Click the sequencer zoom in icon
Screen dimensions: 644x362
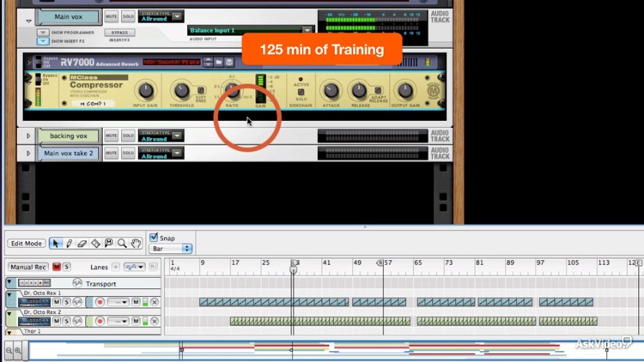[18, 351]
